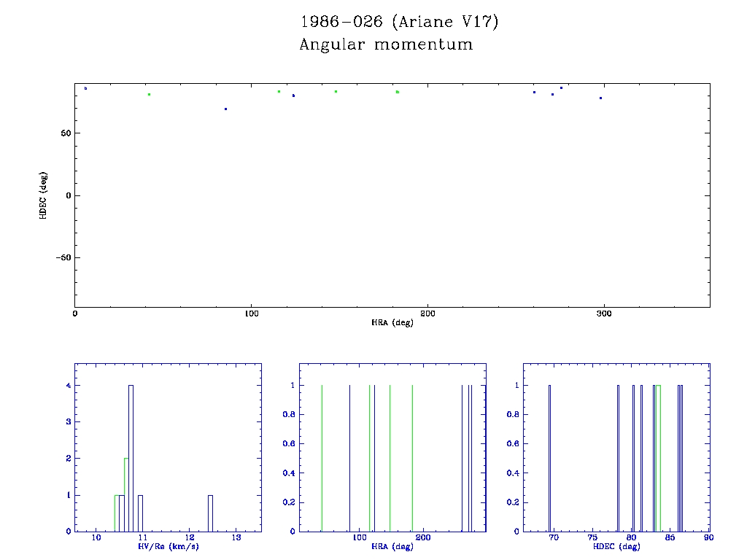Image resolution: width=747 pixels, height=560 pixels.
Task: Click the "0.8" tick label on the HDEC histogram
Action: point(513,415)
